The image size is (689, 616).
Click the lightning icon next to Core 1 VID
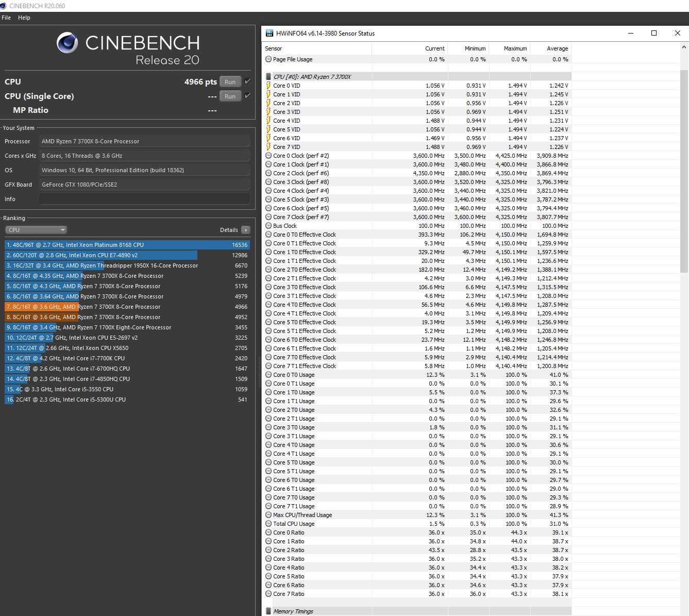click(x=268, y=94)
